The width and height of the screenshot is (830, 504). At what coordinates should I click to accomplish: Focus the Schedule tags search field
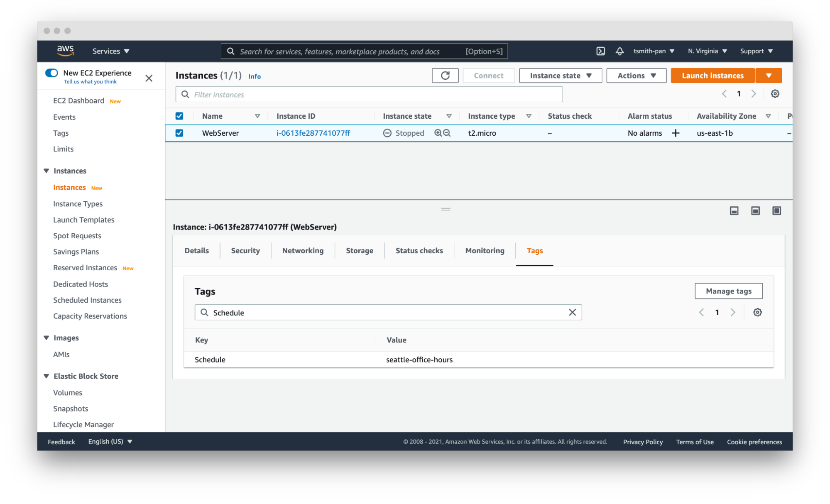pyautogui.click(x=388, y=312)
